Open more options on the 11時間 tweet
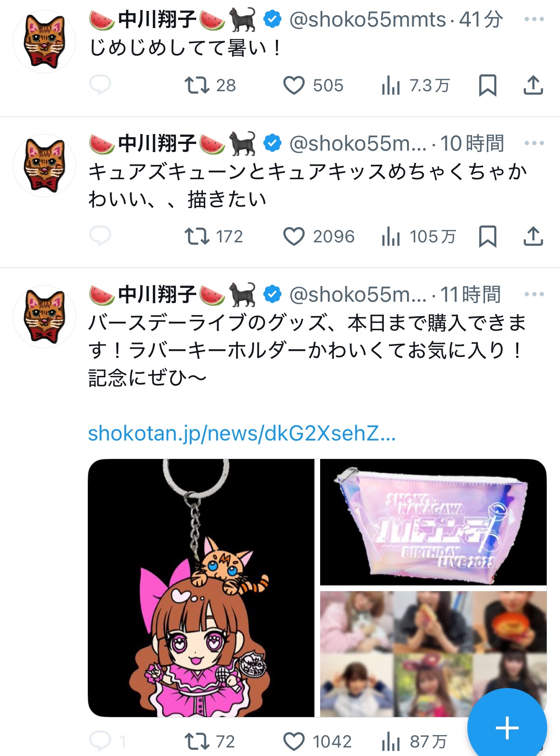The width and height of the screenshot is (560, 756). click(534, 294)
